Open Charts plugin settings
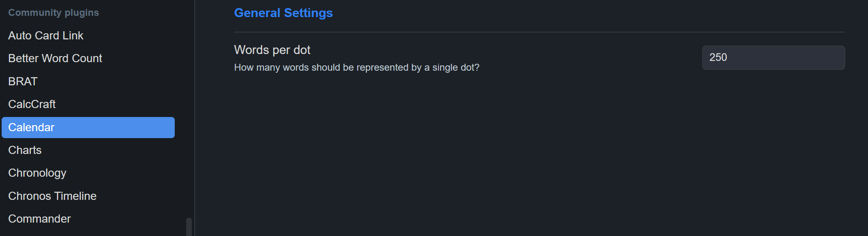The image size is (868, 236). point(25,150)
